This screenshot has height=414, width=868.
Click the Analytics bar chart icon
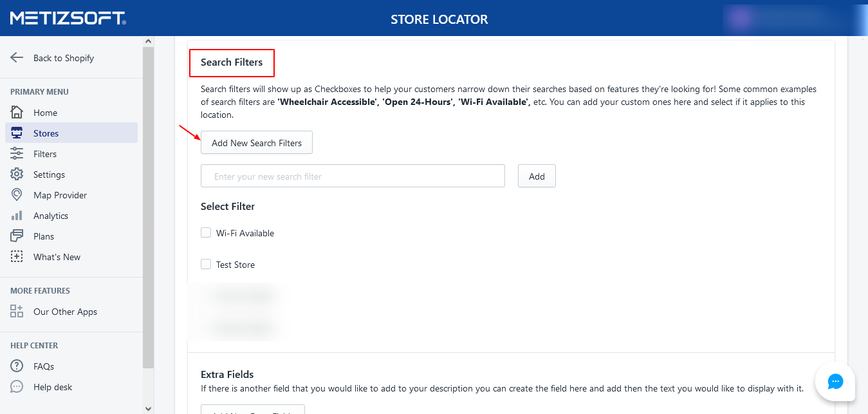point(17,216)
